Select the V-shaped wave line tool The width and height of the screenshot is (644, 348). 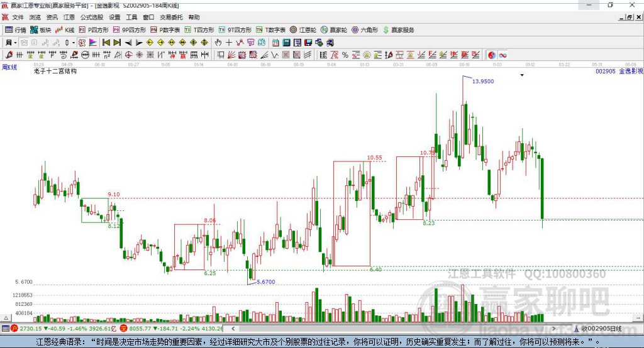[x=275, y=55]
